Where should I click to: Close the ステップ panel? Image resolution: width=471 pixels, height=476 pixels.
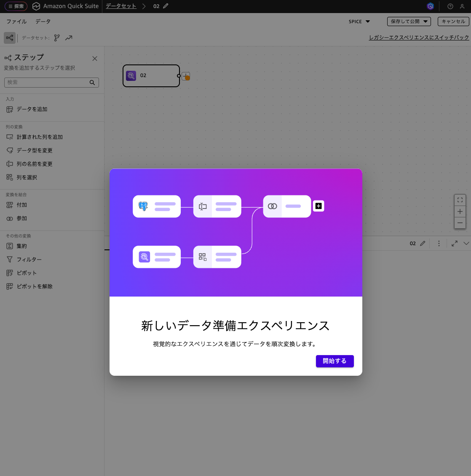click(95, 59)
